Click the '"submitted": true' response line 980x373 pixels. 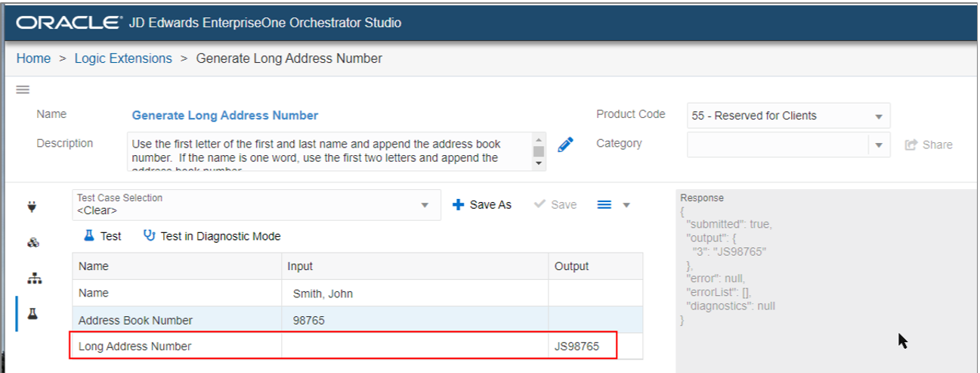tap(729, 225)
